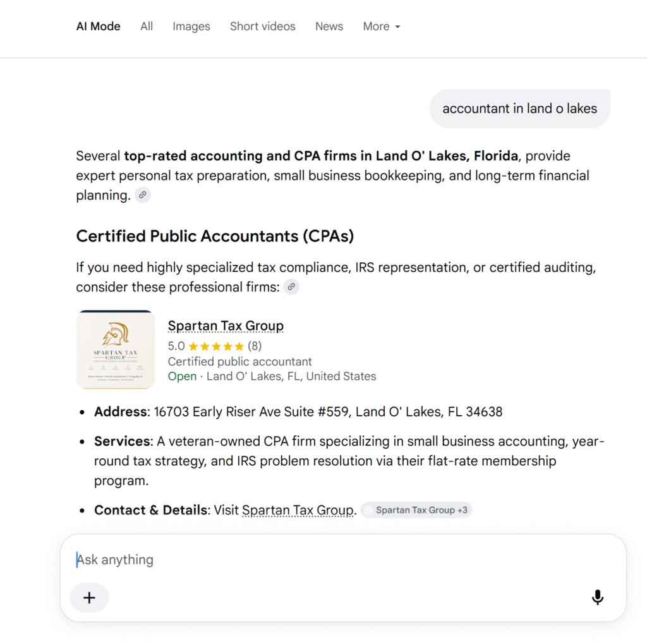Click the 'Spartan Tax Group +3' sources chip

(416, 510)
